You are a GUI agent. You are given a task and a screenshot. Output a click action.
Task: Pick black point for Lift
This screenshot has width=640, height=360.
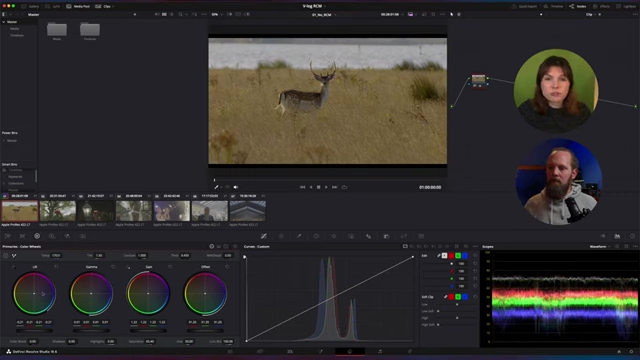pyautogui.click(x=13, y=267)
